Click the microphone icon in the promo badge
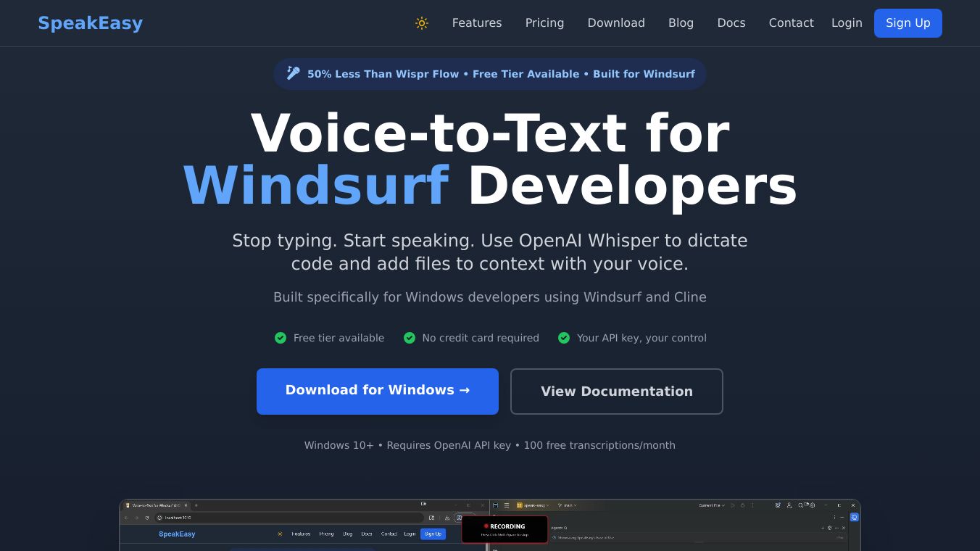The image size is (980, 551). (x=293, y=73)
